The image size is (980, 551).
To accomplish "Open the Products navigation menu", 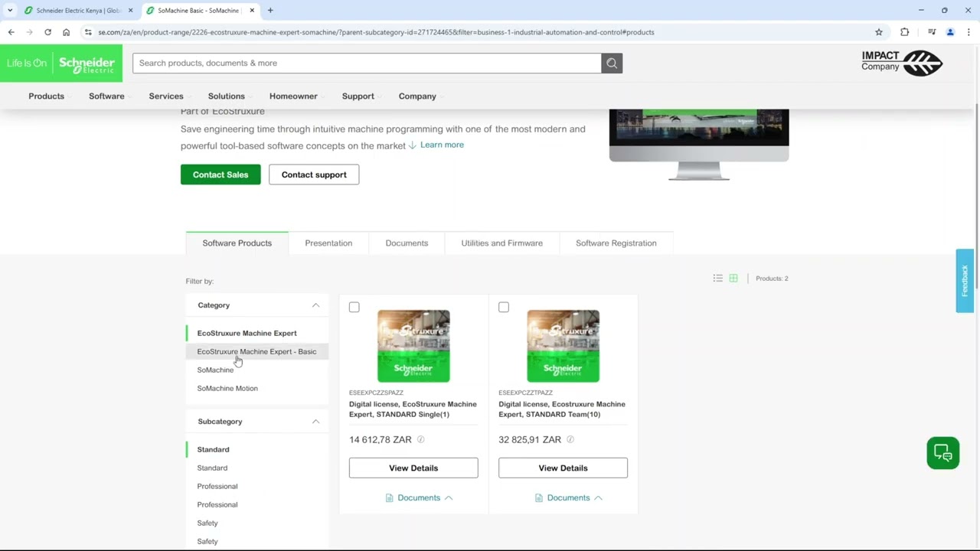I will point(46,96).
